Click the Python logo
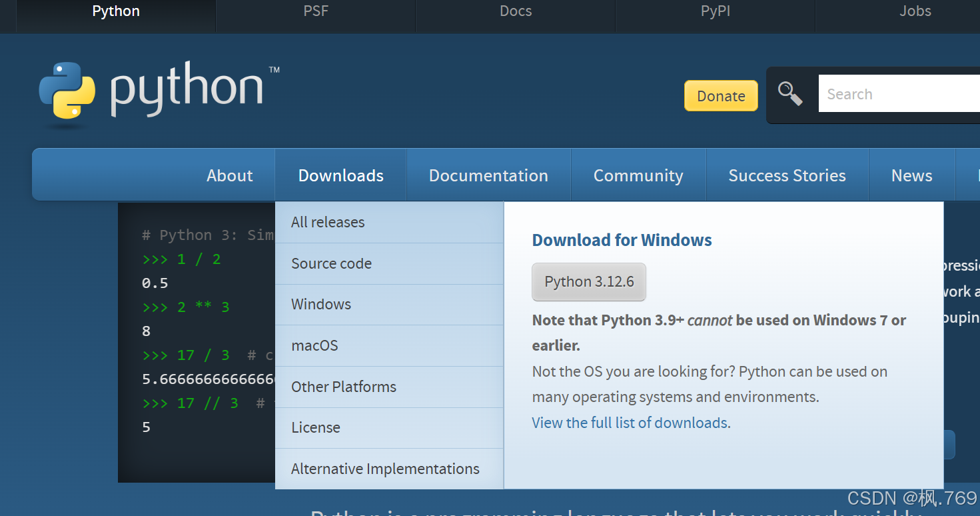 pos(157,93)
